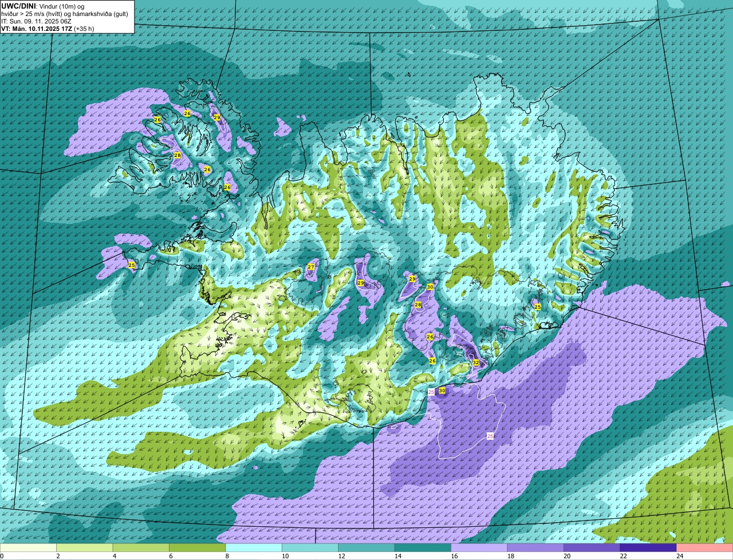Click the yellow 30 marker beside the white 25 label
733x560 pixels.
point(442,391)
